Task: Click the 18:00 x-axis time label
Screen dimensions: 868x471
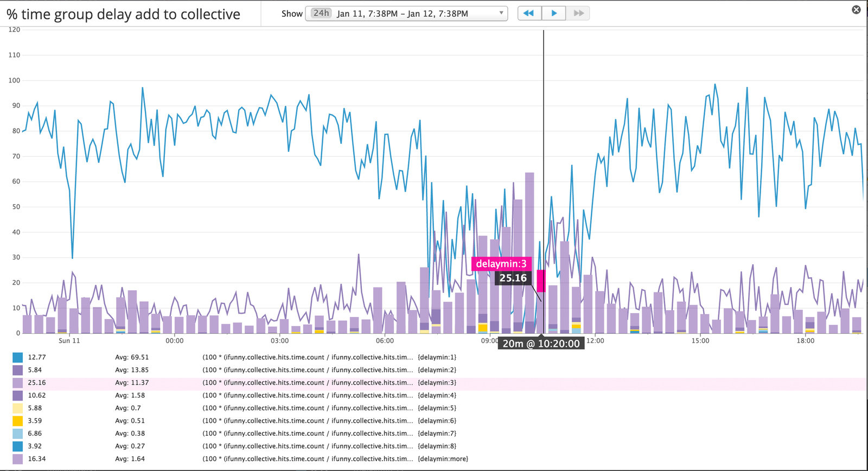Action: coord(806,341)
